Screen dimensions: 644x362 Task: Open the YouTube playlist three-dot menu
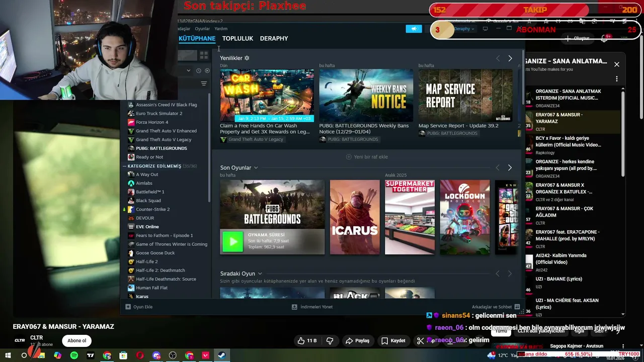point(616,79)
